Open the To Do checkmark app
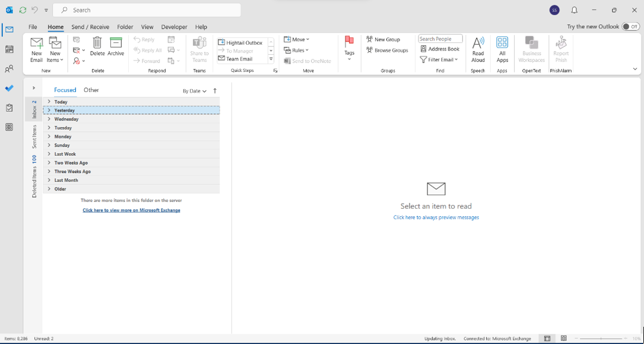Screen dimensions: 644x344 pos(9,89)
